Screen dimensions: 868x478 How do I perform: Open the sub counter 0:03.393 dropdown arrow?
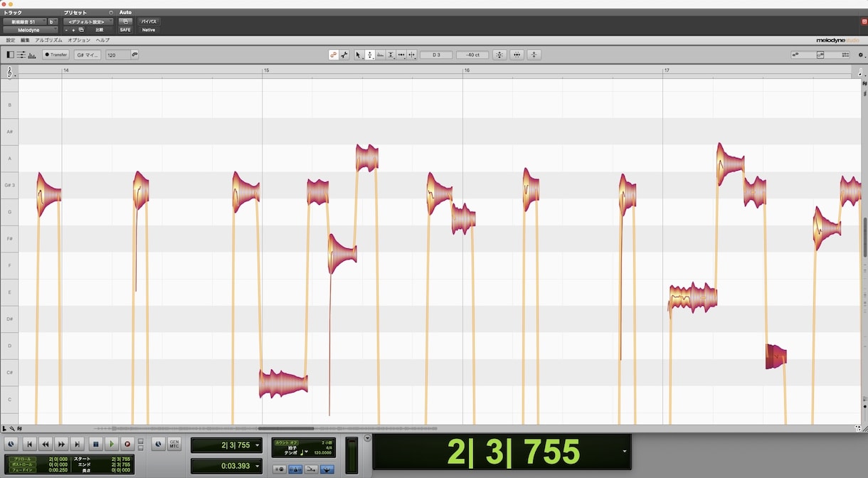pyautogui.click(x=257, y=466)
